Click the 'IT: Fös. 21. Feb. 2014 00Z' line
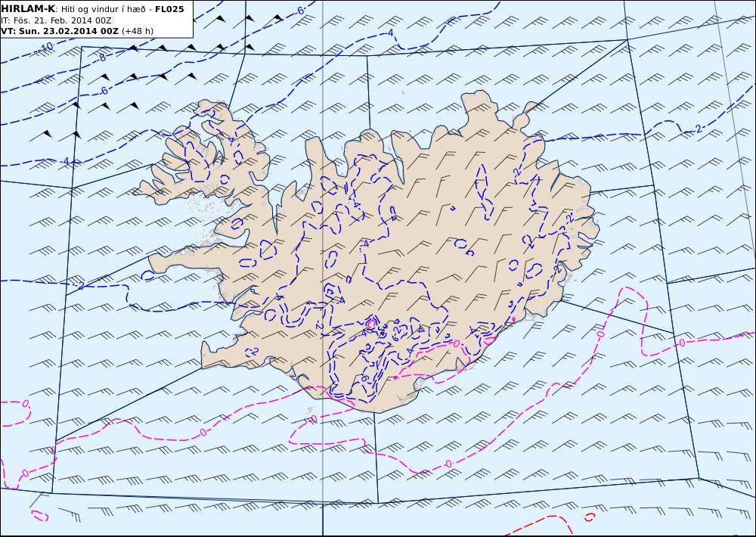 tap(57, 20)
